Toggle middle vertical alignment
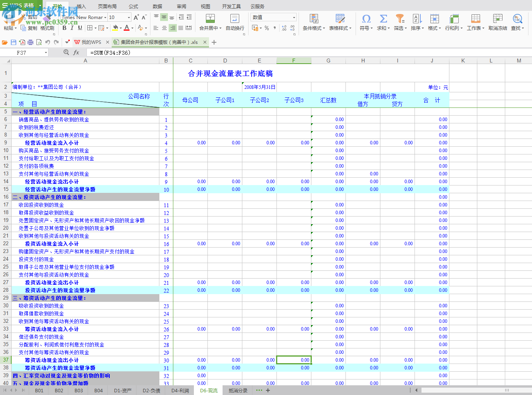Viewport: 532px width, 395px height. (x=164, y=17)
